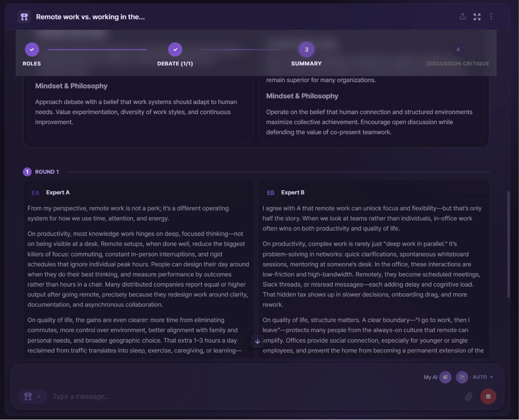This screenshot has width=519, height=420.
Task: Click the debate tool chip icon in composer
Action: point(28,396)
